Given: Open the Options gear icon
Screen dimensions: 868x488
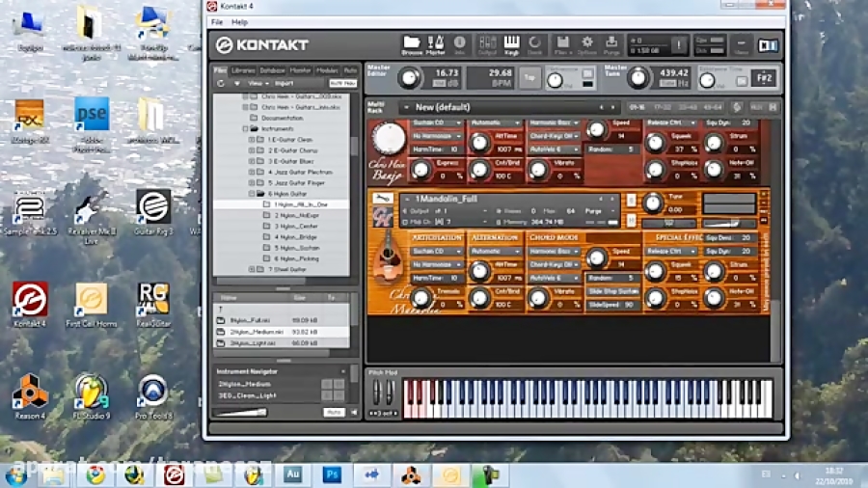Looking at the screenshot, I should (x=587, y=44).
